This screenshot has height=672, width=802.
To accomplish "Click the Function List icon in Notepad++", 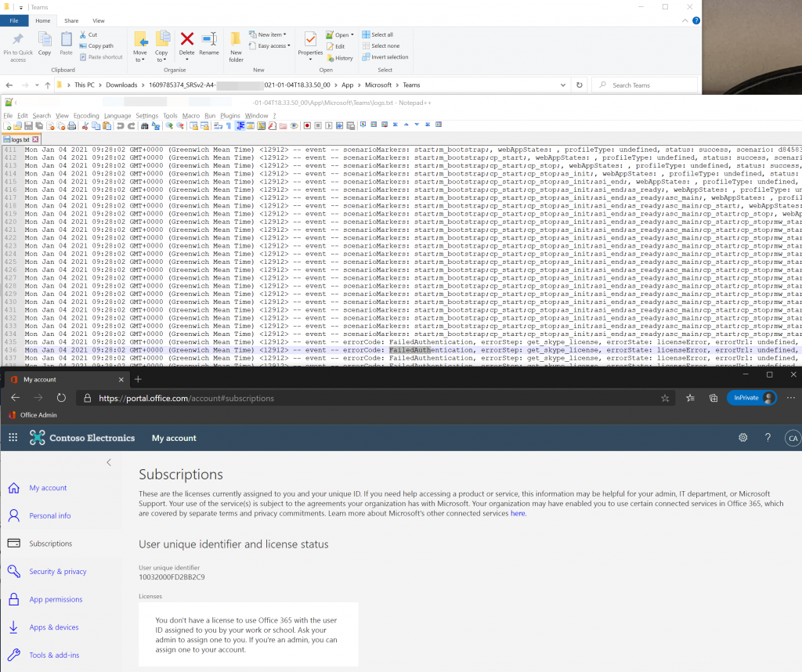I will (270, 126).
